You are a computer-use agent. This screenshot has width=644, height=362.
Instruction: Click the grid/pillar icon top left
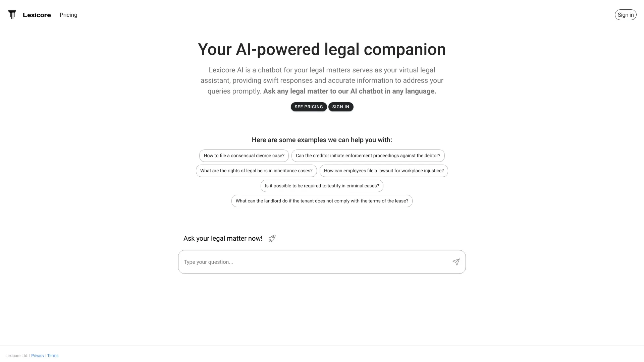tap(12, 15)
